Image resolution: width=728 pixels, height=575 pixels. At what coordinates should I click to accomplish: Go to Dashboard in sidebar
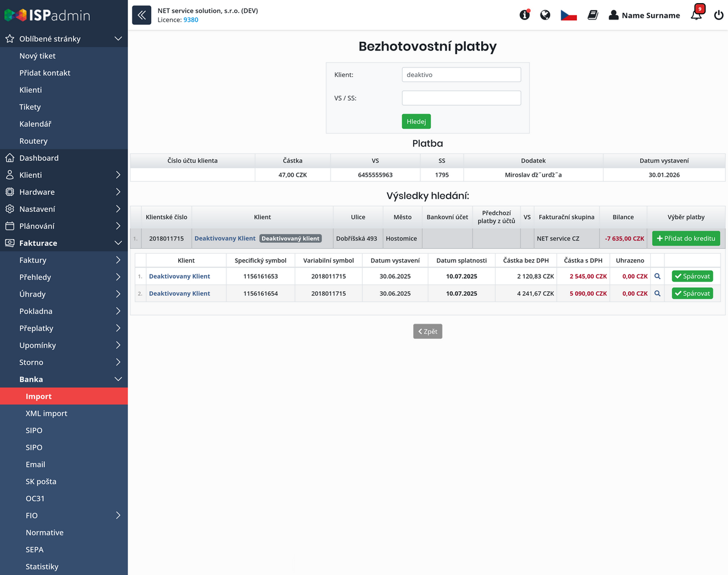[x=39, y=158]
